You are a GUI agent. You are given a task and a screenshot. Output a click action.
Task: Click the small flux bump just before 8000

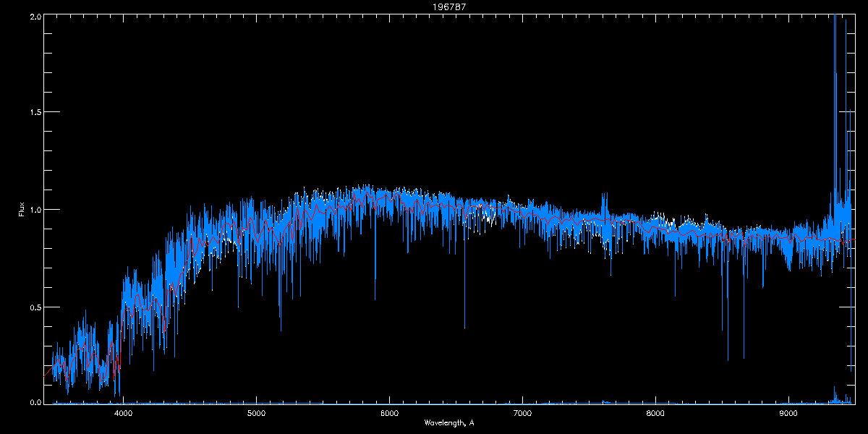[x=604, y=197]
